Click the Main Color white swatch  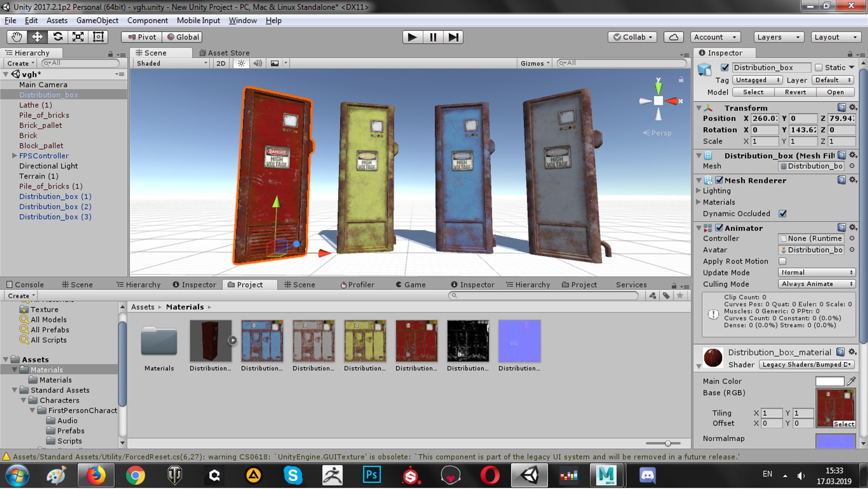pos(829,381)
